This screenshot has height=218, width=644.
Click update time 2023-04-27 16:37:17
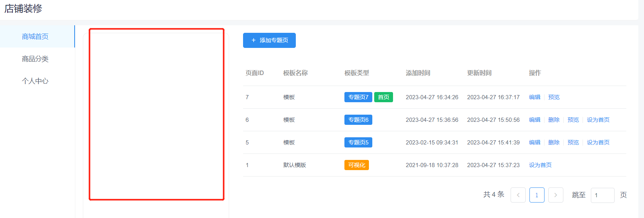pos(494,97)
